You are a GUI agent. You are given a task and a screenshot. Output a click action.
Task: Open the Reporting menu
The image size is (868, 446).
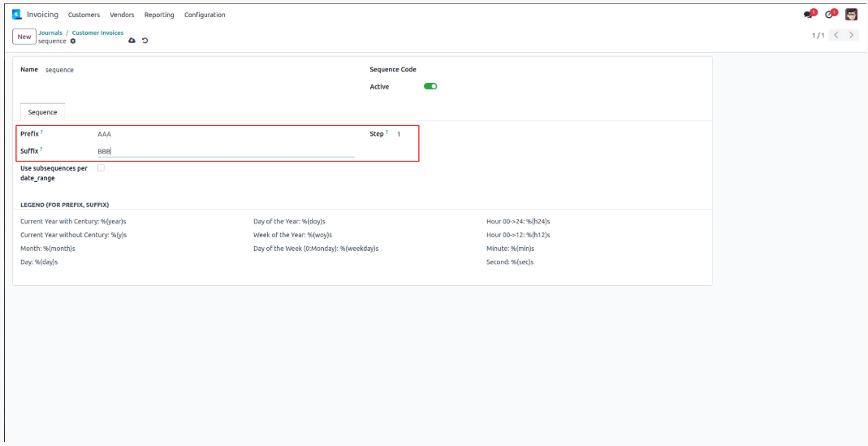click(x=159, y=15)
